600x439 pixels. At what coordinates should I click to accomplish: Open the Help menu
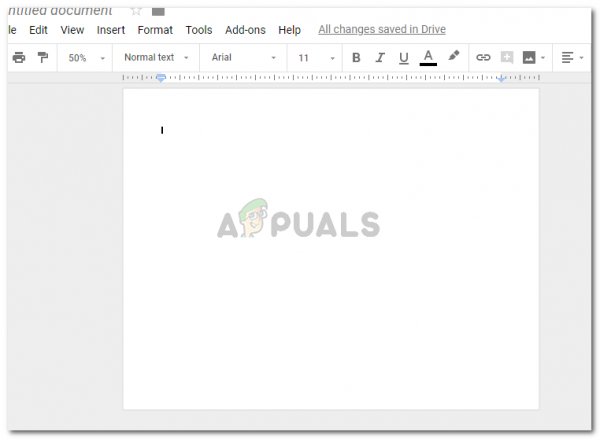click(x=289, y=30)
